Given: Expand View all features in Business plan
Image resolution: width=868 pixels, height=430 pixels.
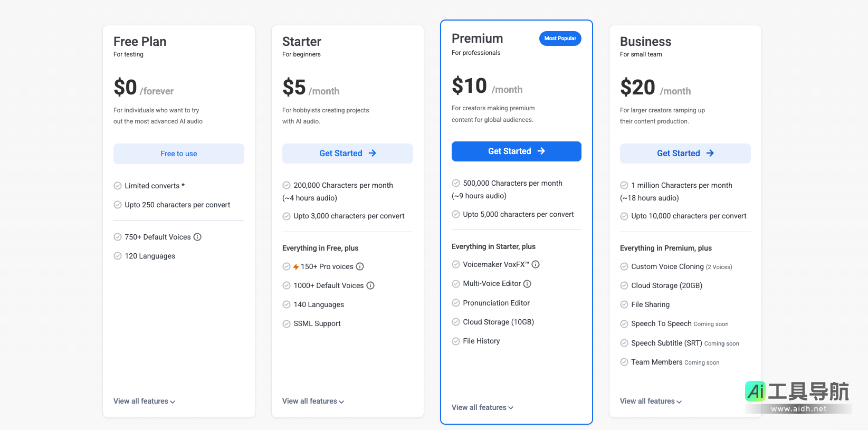Looking at the screenshot, I should (651, 402).
